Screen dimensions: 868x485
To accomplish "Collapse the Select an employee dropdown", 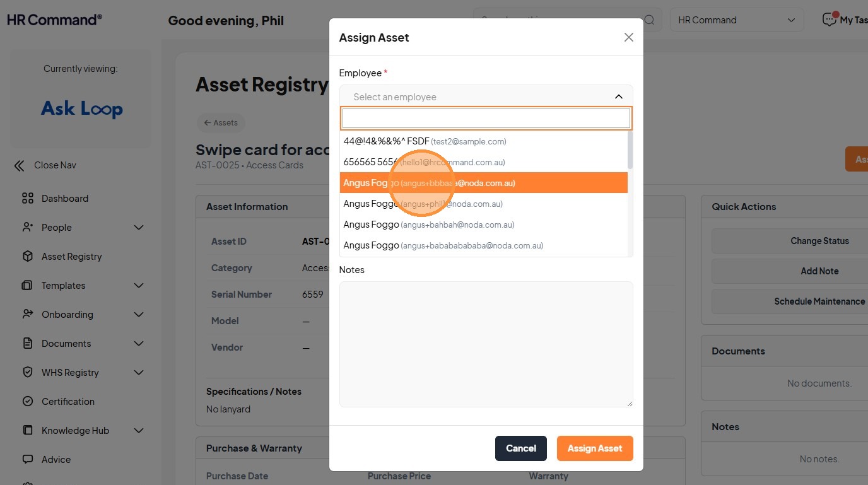I will [x=618, y=96].
